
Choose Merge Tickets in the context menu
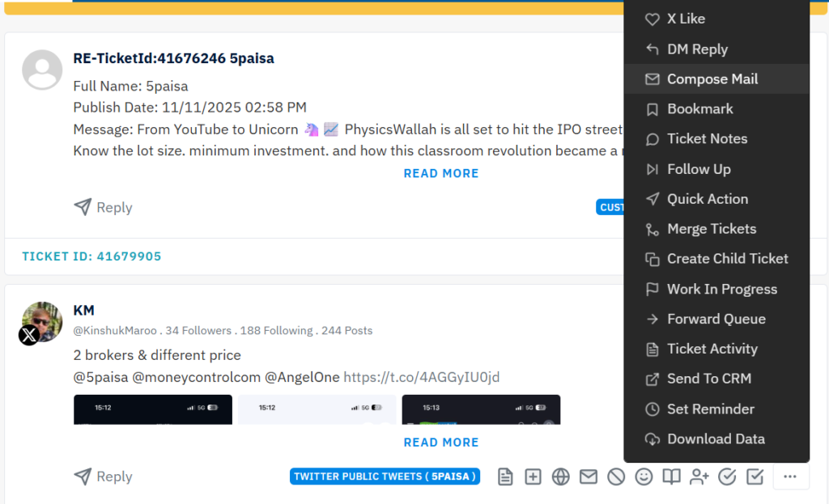pos(711,229)
